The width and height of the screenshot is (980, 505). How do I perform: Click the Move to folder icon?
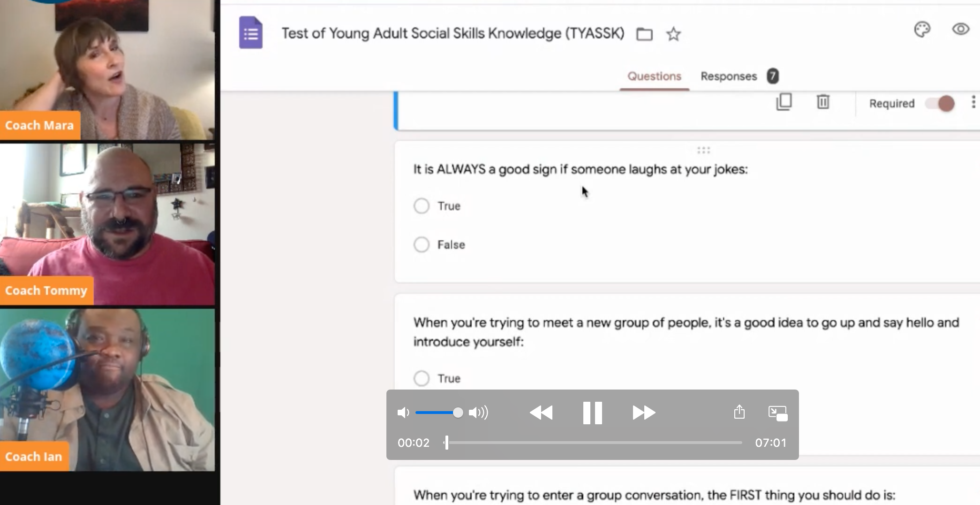(x=644, y=34)
